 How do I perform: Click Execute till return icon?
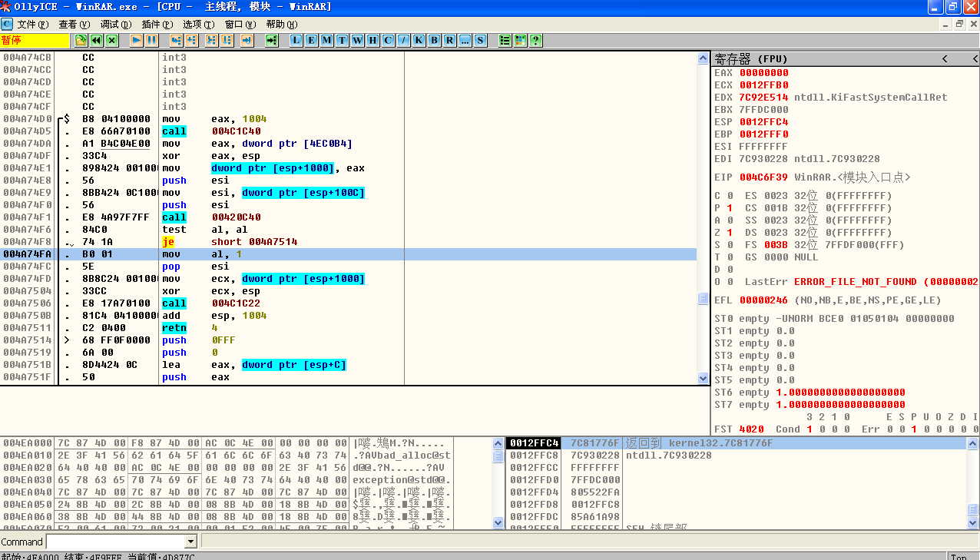pos(247,40)
